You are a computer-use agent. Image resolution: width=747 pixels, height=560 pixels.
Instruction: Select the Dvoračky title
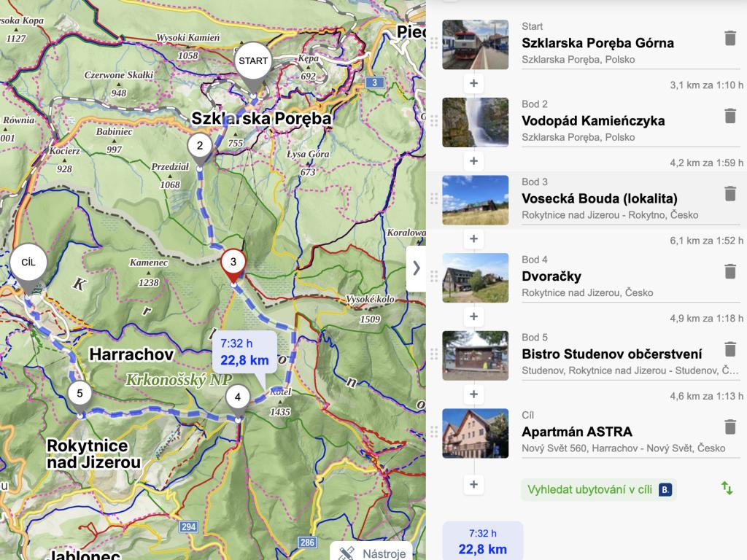(x=551, y=276)
